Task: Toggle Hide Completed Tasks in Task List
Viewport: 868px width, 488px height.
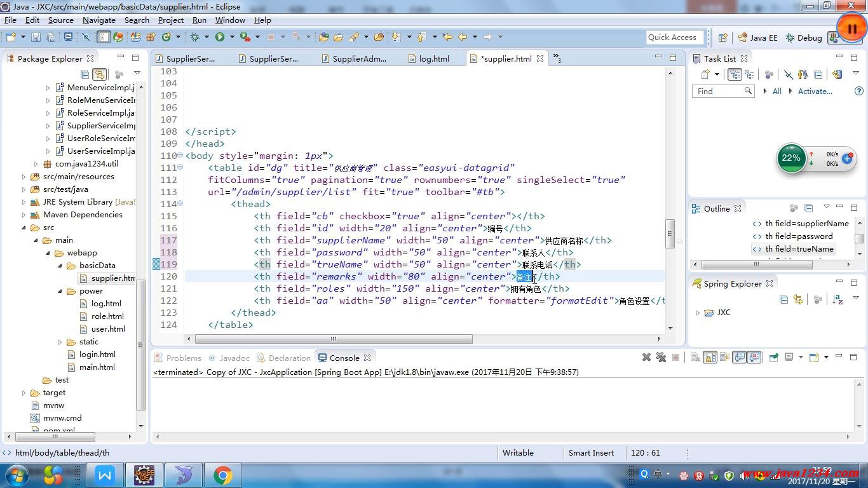Action: click(x=788, y=74)
